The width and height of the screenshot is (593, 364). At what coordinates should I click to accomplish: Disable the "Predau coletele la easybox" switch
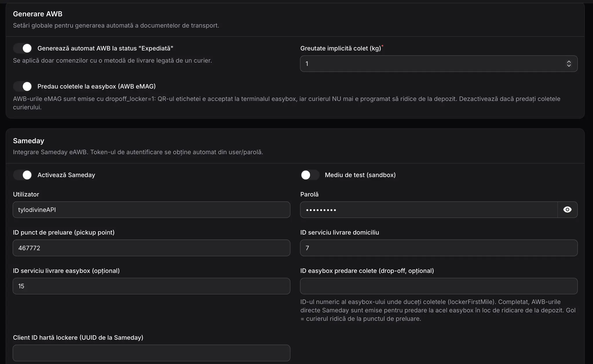(x=23, y=86)
